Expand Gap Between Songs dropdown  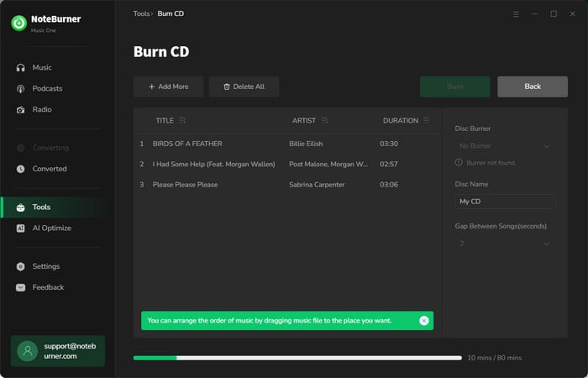coord(504,244)
